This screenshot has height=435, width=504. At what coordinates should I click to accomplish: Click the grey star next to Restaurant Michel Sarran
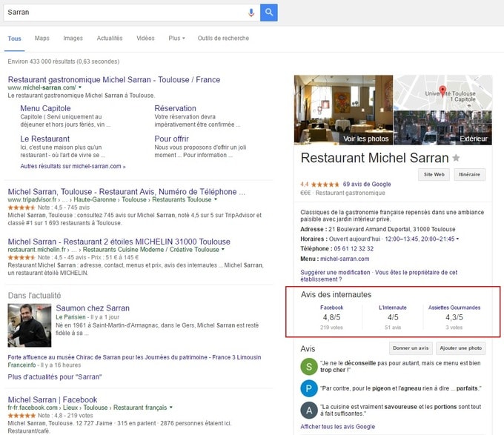[456, 158]
